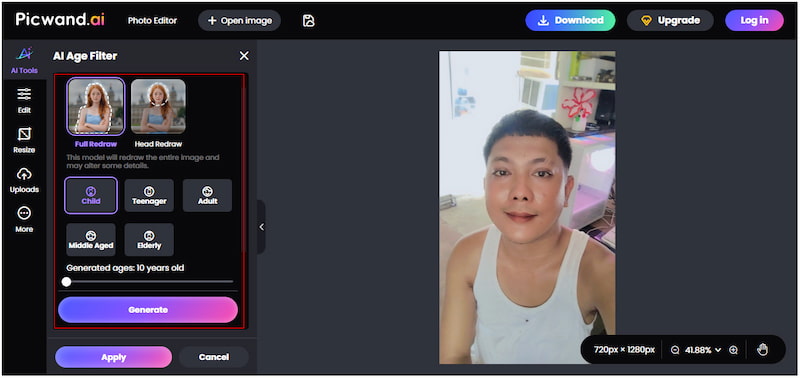Click the Log in button

754,20
